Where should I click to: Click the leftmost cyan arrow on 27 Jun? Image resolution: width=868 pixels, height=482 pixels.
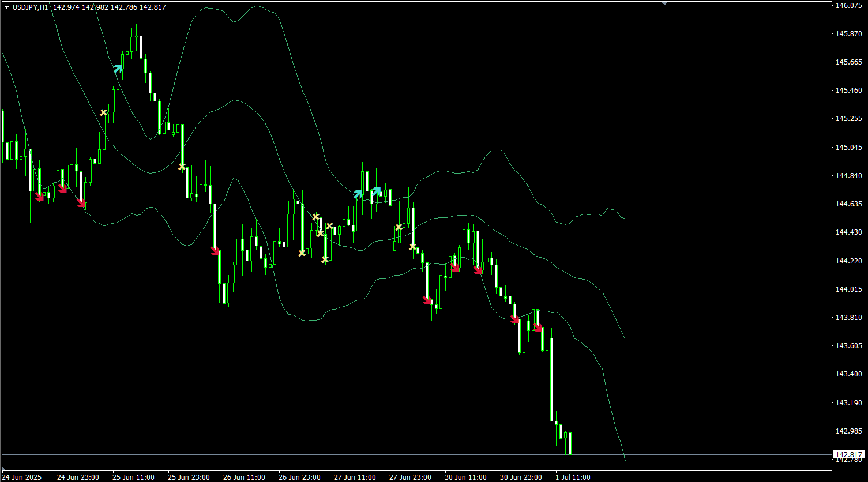(x=358, y=194)
